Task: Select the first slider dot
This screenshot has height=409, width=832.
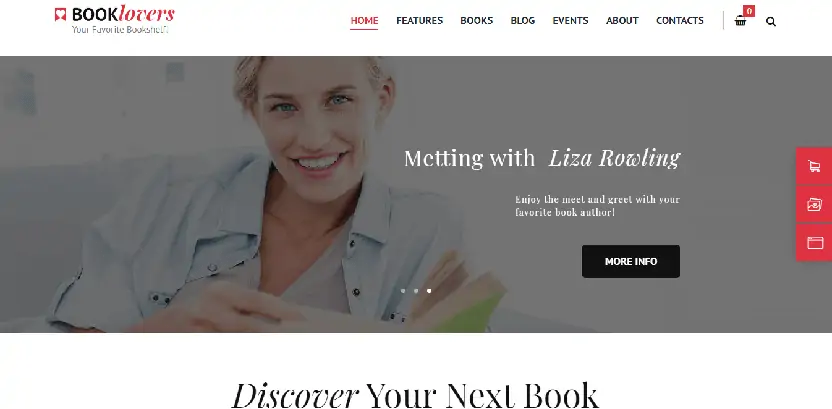Action: tap(403, 291)
